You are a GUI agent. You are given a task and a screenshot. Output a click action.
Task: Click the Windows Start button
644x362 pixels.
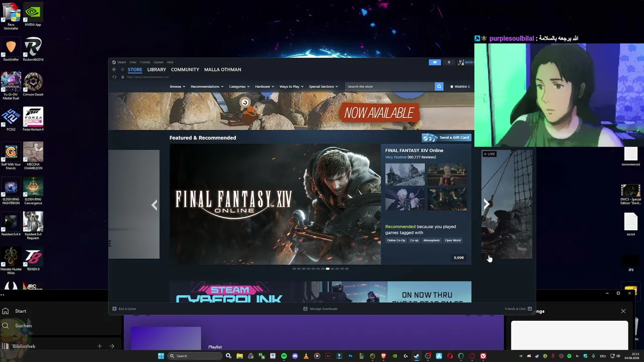click(161, 356)
